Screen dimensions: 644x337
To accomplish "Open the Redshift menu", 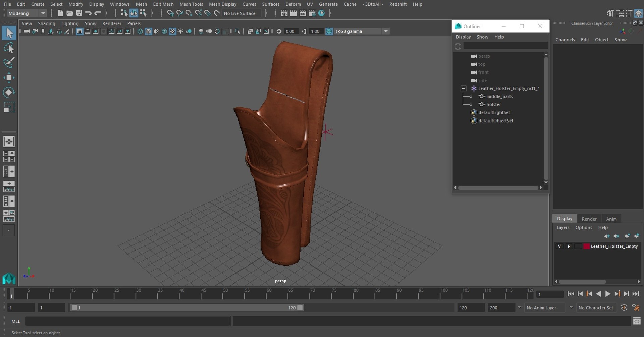I will (x=398, y=4).
